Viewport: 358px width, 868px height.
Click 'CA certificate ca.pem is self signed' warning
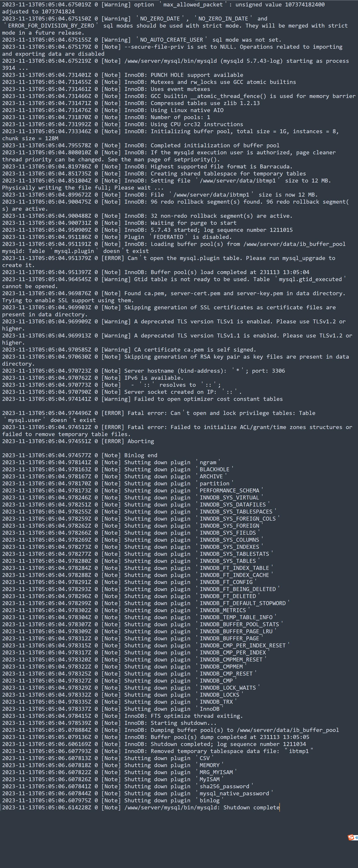click(129, 349)
